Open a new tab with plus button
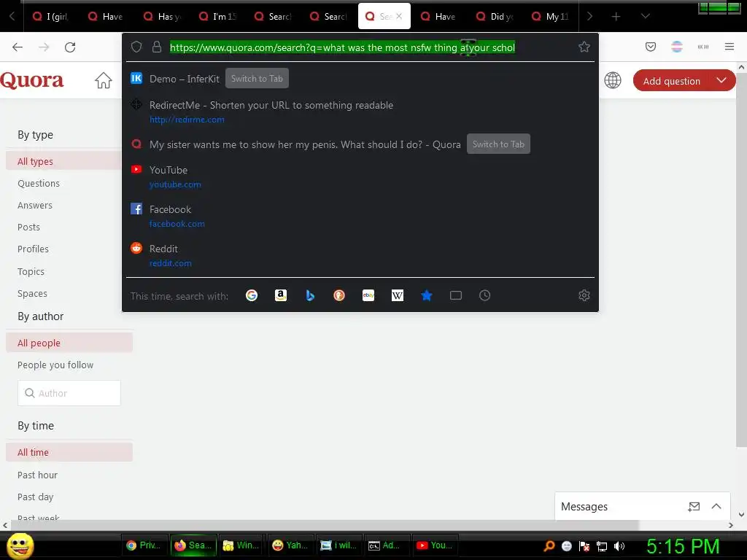Image resolution: width=747 pixels, height=560 pixels. [x=616, y=17]
